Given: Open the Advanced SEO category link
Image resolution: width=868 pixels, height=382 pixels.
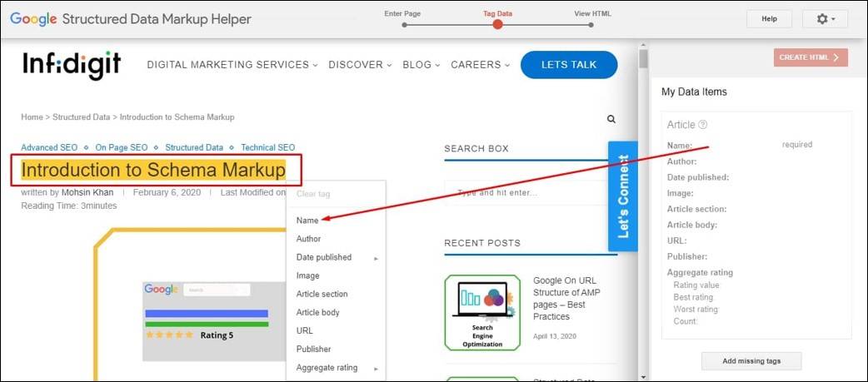Looking at the screenshot, I should [49, 147].
